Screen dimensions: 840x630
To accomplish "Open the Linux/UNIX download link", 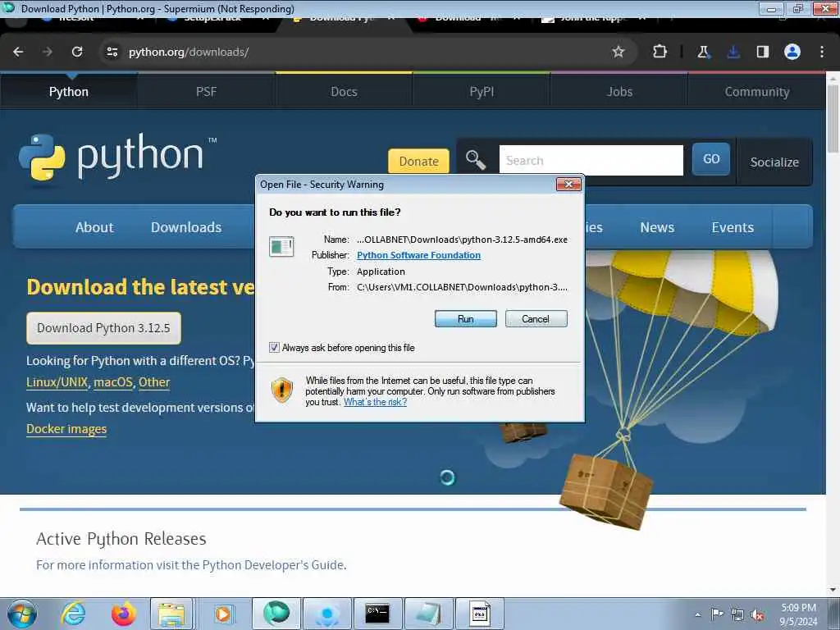I will 57,382.
